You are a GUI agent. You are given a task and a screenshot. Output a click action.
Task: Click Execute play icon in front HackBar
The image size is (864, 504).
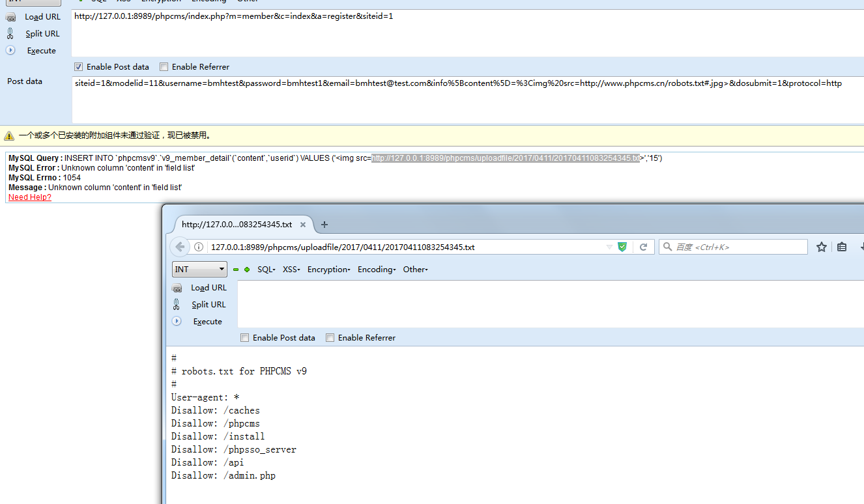tap(177, 321)
